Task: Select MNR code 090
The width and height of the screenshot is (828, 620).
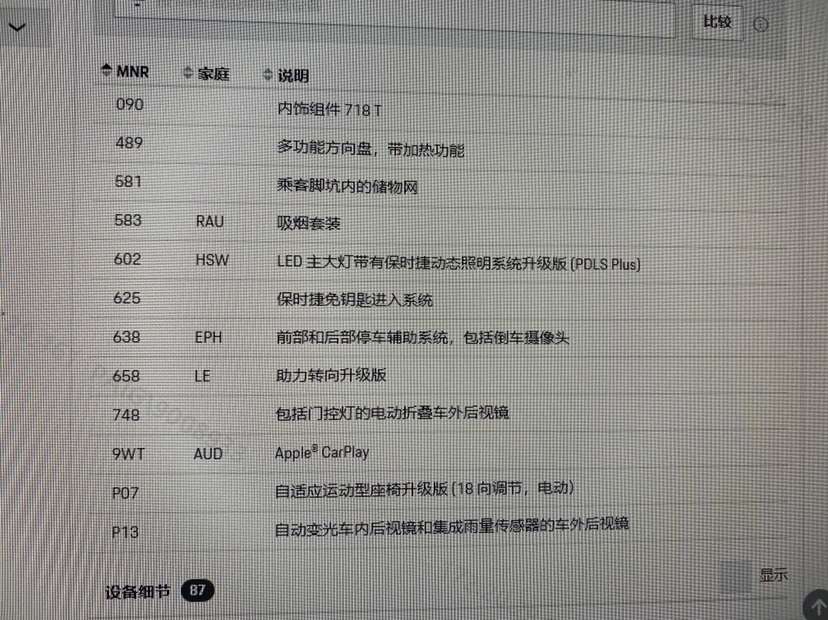Action: [x=130, y=104]
